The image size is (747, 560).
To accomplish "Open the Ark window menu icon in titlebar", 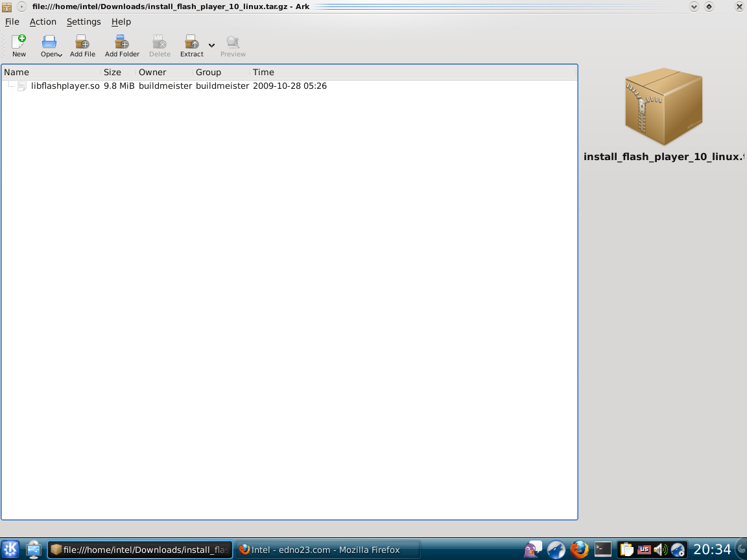I will (x=6, y=6).
